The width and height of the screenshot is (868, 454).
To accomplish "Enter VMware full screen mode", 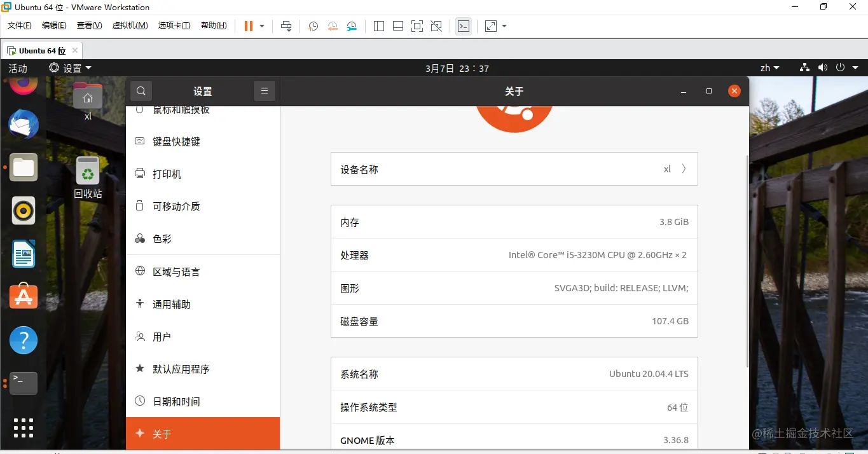I will [417, 26].
